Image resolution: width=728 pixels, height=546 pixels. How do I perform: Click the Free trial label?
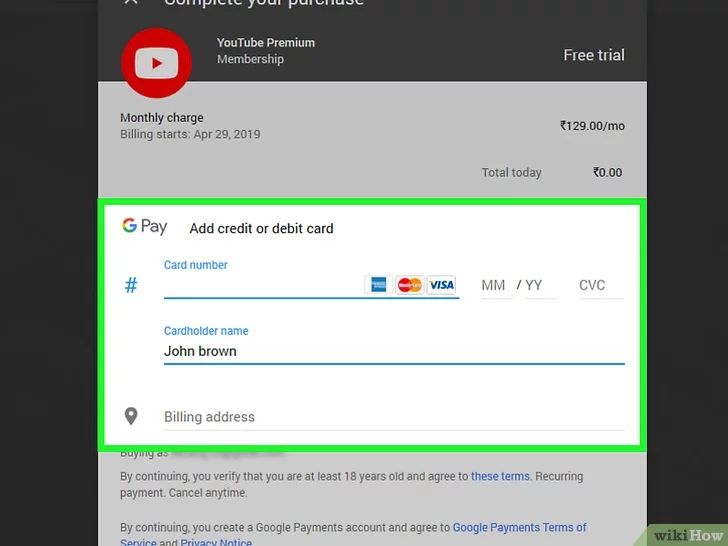coord(593,55)
